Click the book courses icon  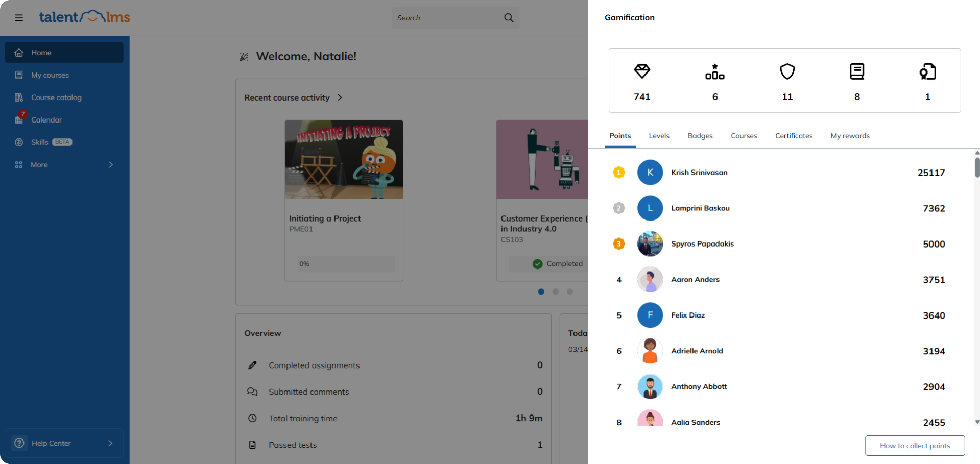pos(856,71)
